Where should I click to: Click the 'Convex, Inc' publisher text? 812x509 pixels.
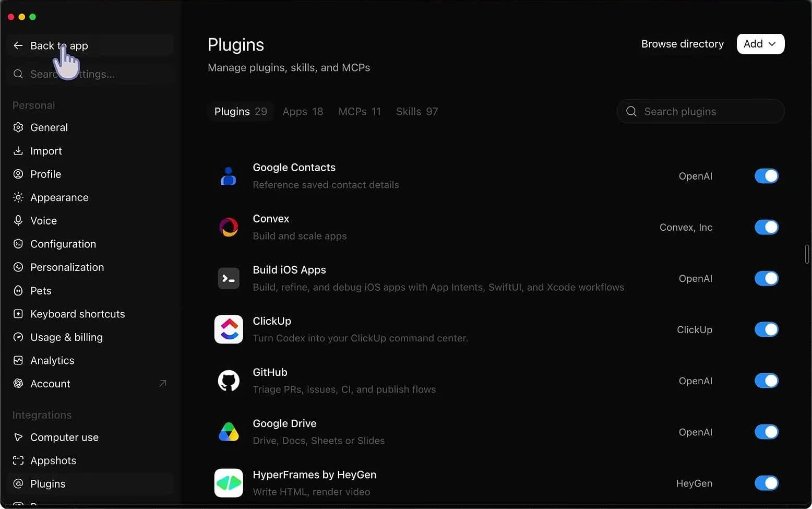(x=686, y=227)
